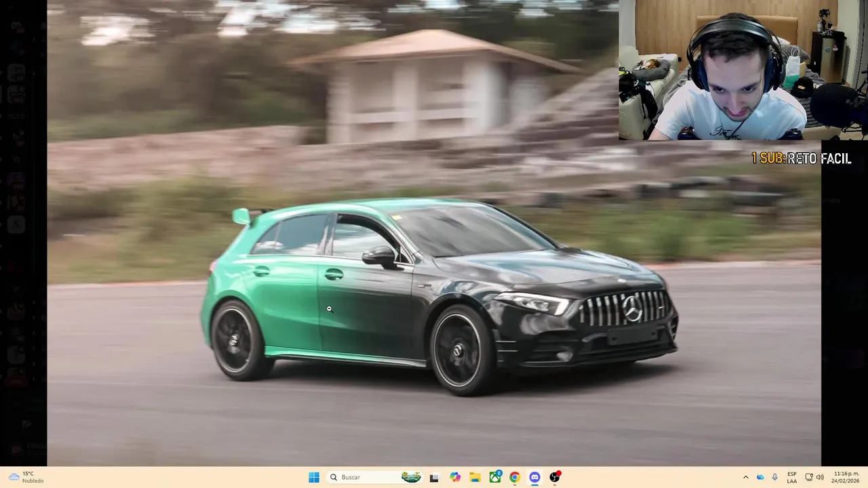Viewport: 868px width, 488px height.
Task: Open network status tray icon
Action: point(809,477)
